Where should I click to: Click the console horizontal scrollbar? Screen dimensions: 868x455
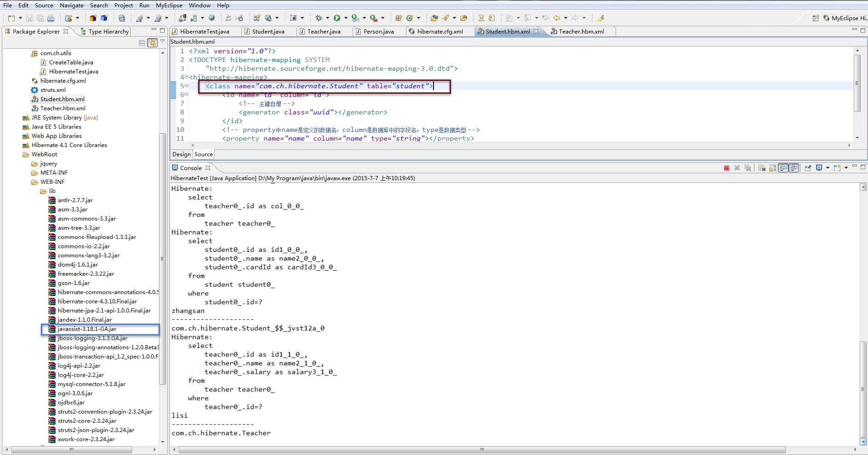[481, 449]
